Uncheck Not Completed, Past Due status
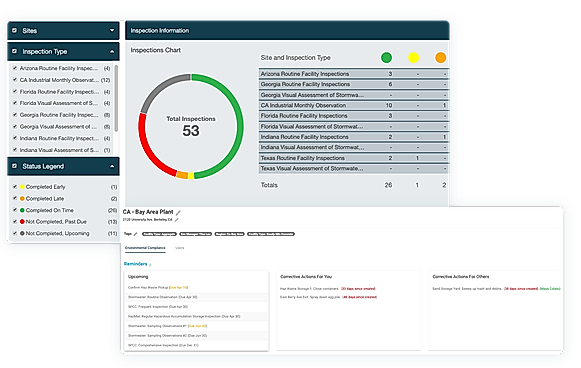This screenshot has width=581, height=368. pos(15,222)
